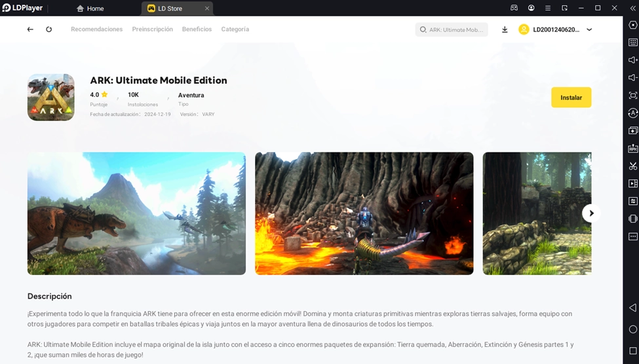
Task: Collapse the right sidebar with double chevron
Action: point(633,8)
